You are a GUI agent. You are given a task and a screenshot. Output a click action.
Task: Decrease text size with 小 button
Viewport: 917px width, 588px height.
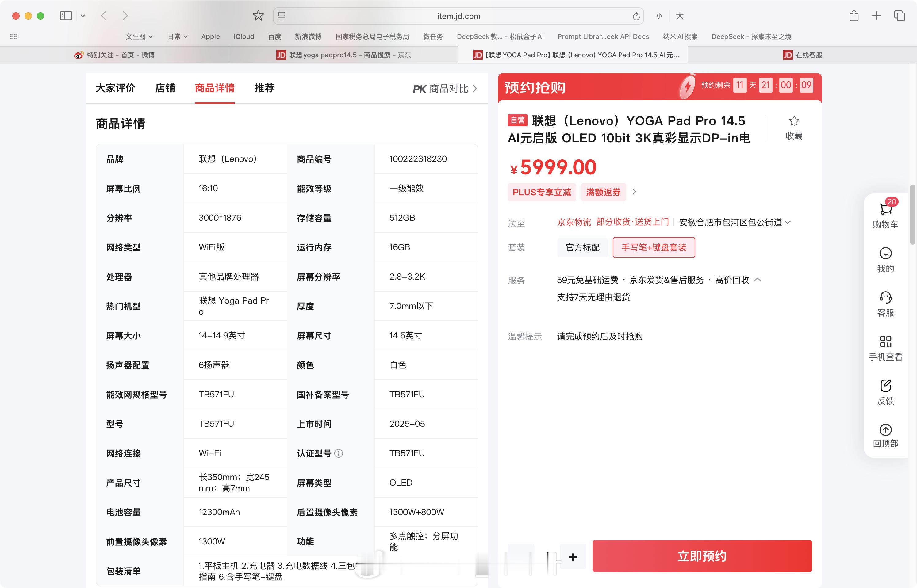coord(659,16)
